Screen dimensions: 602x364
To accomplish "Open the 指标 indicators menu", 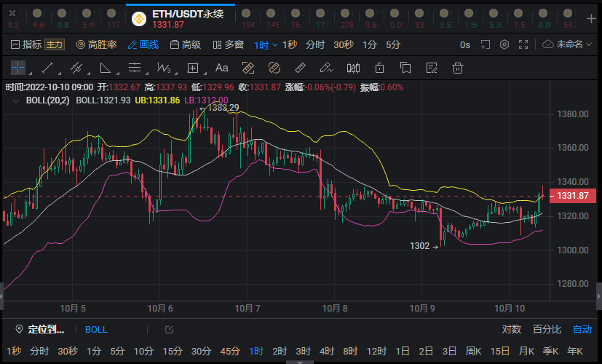I will point(26,44).
